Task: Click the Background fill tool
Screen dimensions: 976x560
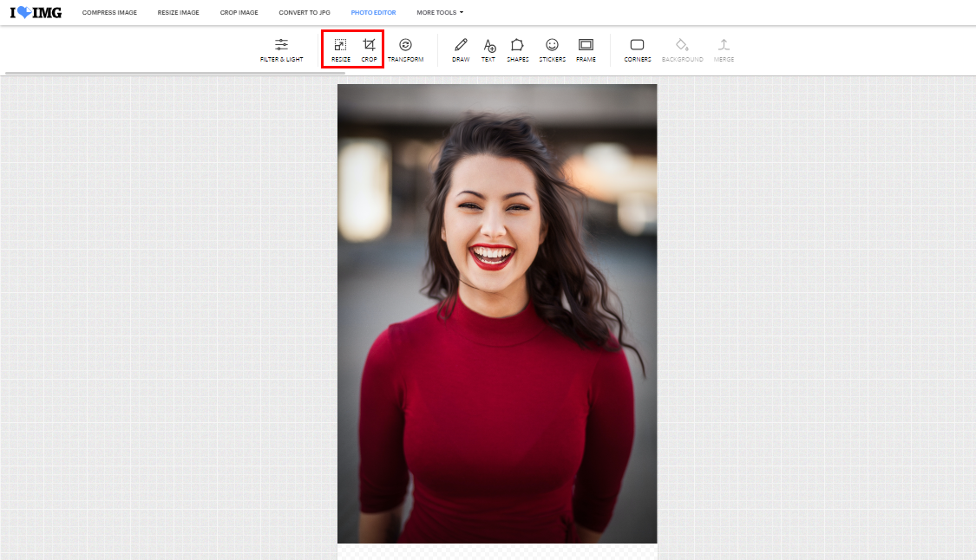Action: click(682, 49)
